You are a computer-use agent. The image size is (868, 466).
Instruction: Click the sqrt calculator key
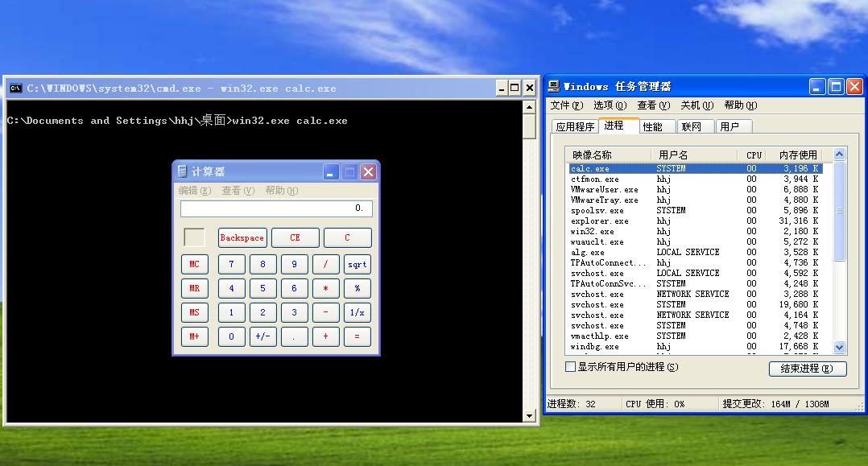(x=357, y=265)
